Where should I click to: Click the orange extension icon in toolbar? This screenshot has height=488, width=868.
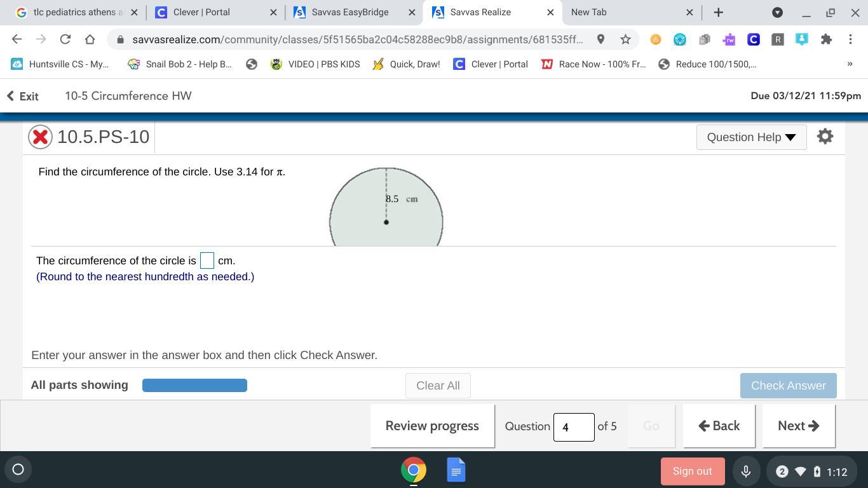point(655,39)
